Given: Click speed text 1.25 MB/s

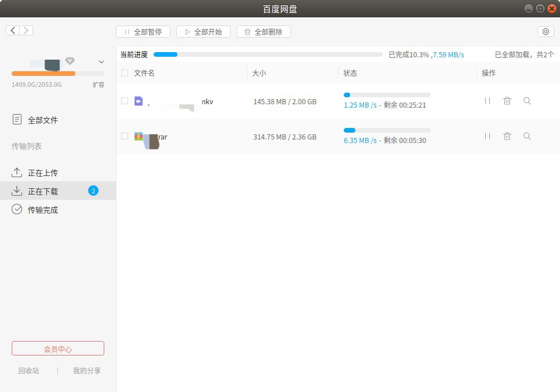Looking at the screenshot, I should coord(360,105).
